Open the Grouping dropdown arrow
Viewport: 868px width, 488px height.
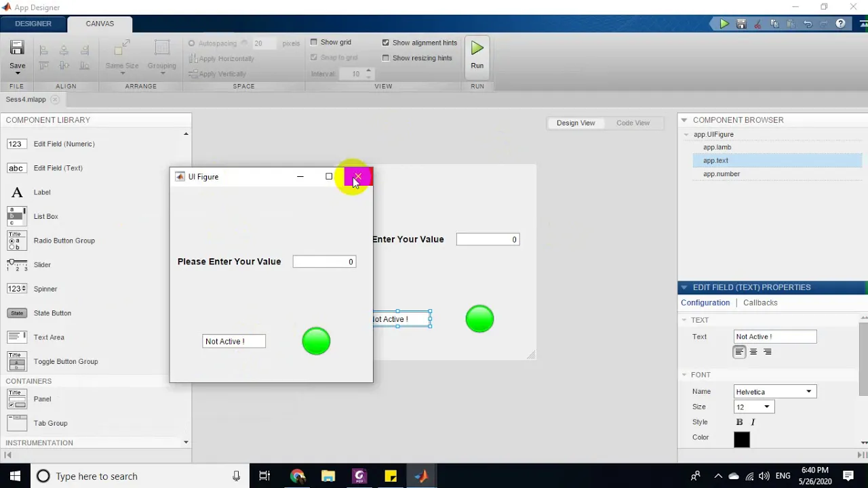tap(162, 73)
